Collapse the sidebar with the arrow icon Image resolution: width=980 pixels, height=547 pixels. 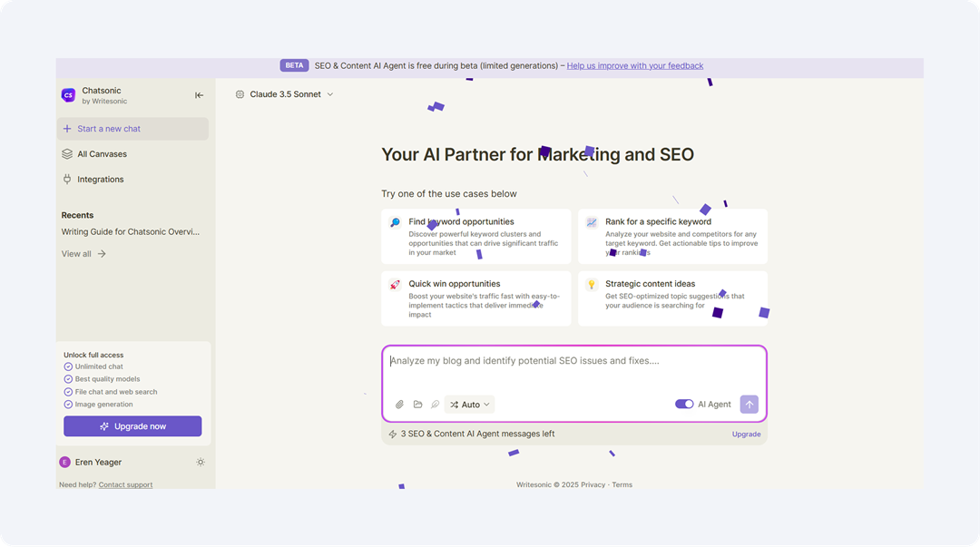[x=199, y=95]
